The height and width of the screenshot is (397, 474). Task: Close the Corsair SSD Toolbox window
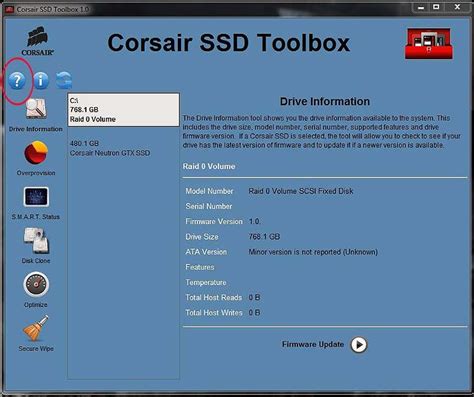pyautogui.click(x=457, y=7)
